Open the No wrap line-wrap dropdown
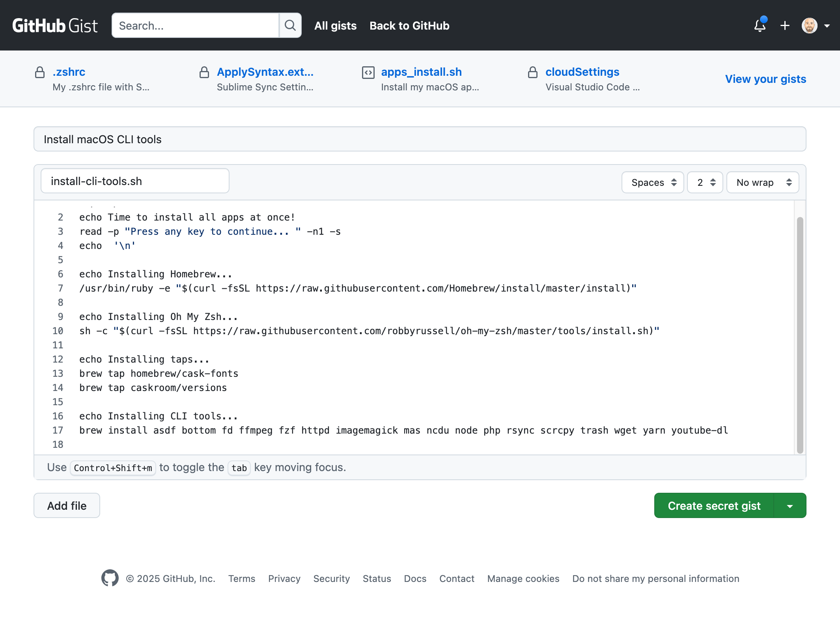The height and width of the screenshot is (621, 840). coord(762,182)
